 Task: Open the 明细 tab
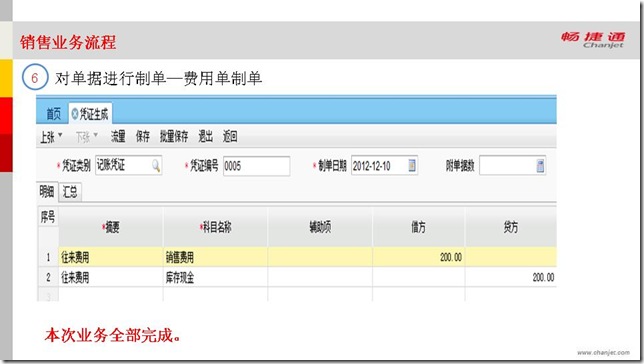pyautogui.click(x=47, y=191)
